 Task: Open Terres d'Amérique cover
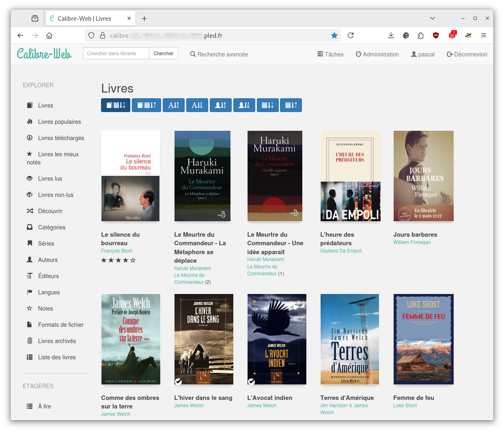350,339
